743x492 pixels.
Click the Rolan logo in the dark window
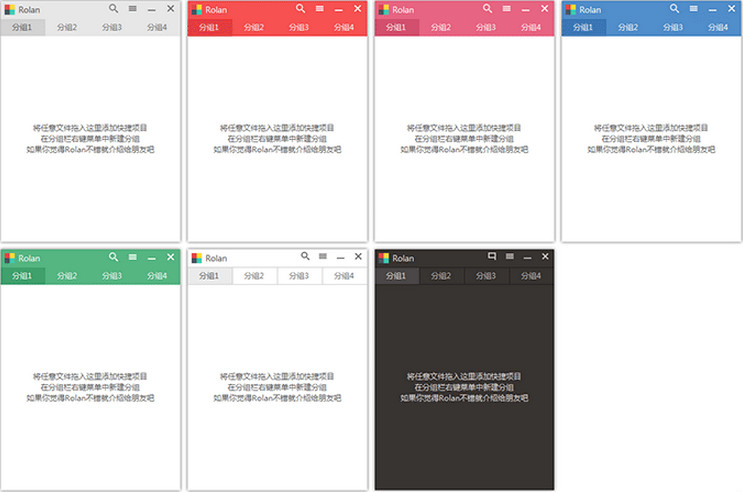click(x=384, y=258)
